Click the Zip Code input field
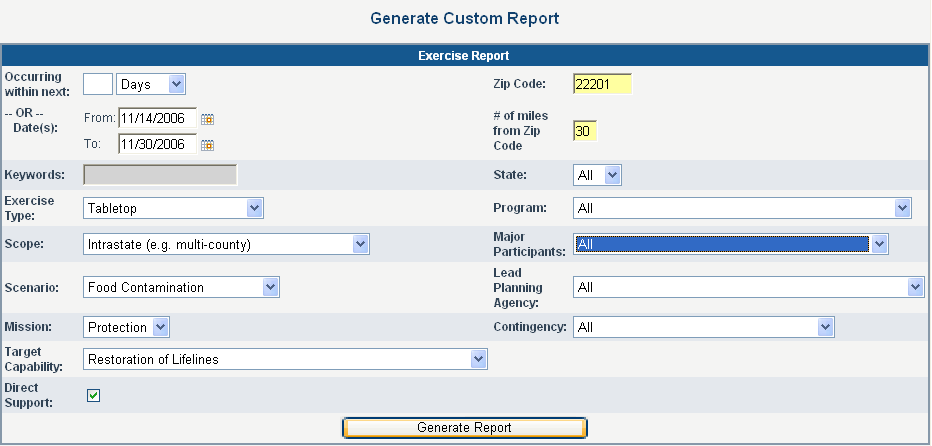This screenshot has height=446, width=932. coord(603,85)
